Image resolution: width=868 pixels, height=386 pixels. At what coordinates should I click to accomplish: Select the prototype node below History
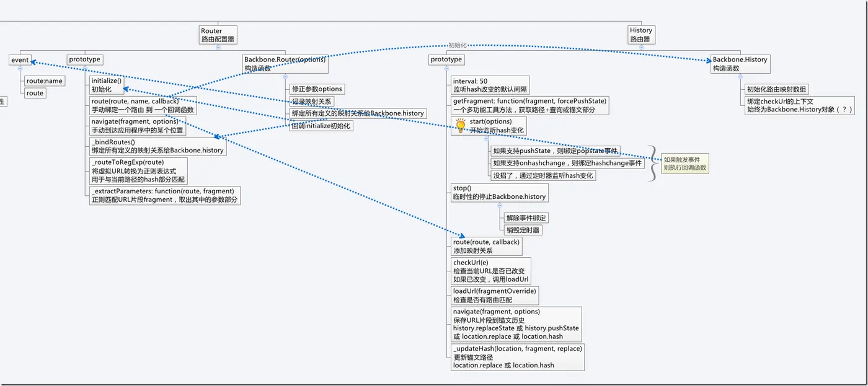[446, 59]
